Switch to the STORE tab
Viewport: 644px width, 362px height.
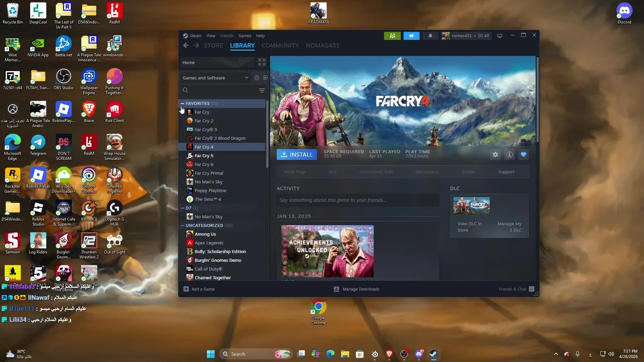213,45
